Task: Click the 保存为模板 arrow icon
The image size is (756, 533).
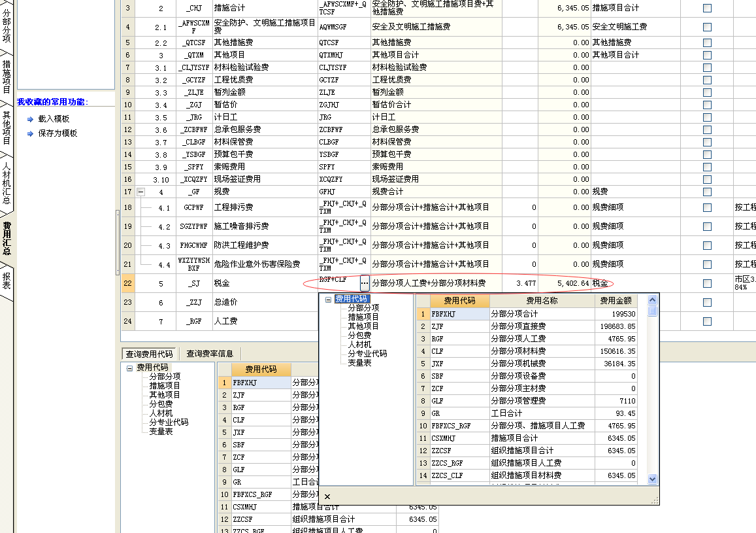Action: point(30,133)
